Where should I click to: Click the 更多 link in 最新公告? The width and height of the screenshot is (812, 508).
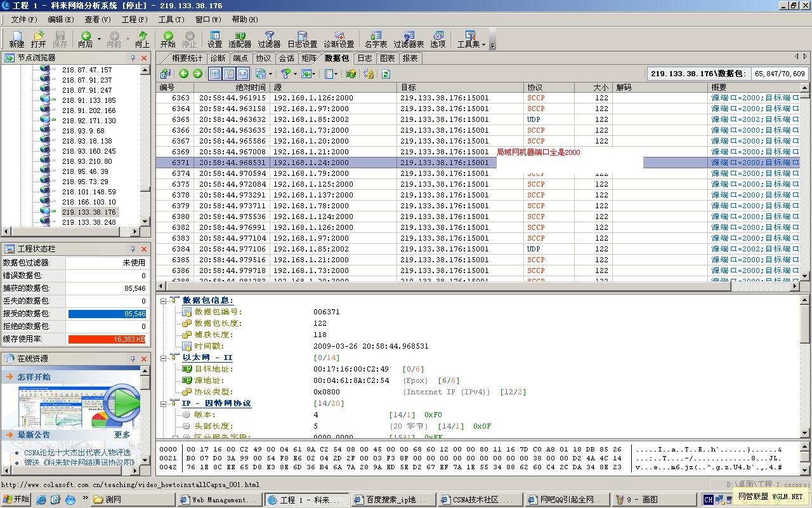[122, 435]
